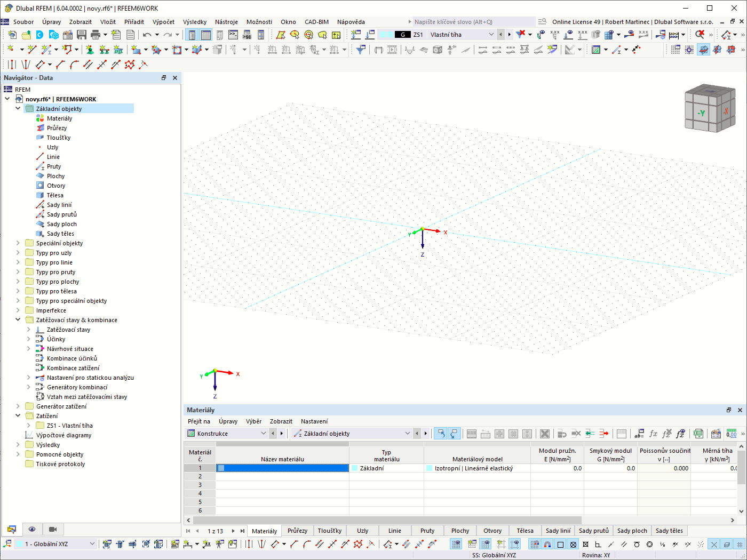Activate the Undo icon in the toolbar

pyautogui.click(x=147, y=34)
